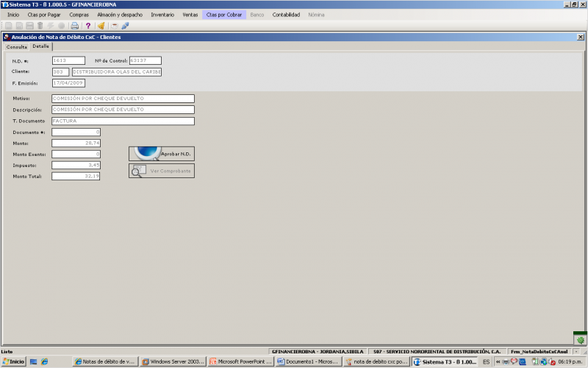Screen dimensions: 588x368
Task: Switch to Notas de débito taskbar window
Action: [105, 361]
